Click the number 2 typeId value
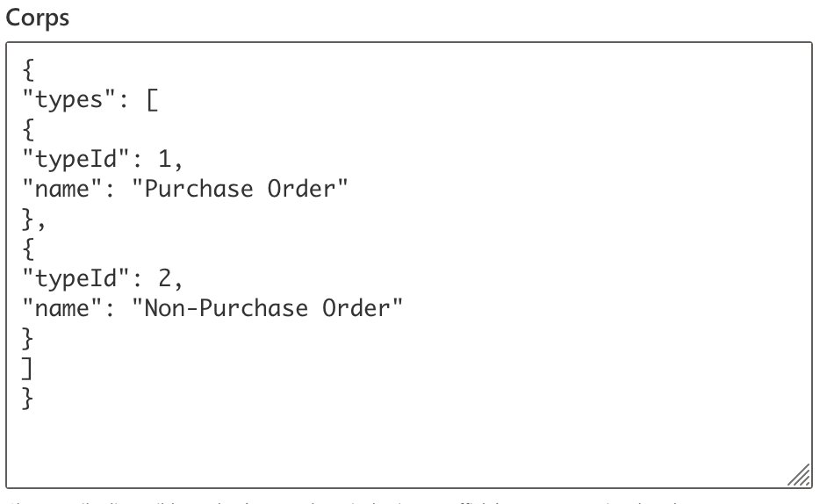 click(165, 278)
